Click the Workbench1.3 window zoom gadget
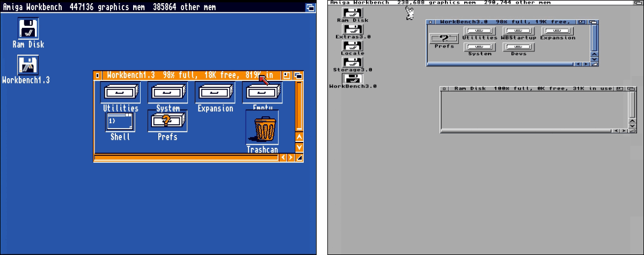The image size is (644, 255). pos(287,76)
